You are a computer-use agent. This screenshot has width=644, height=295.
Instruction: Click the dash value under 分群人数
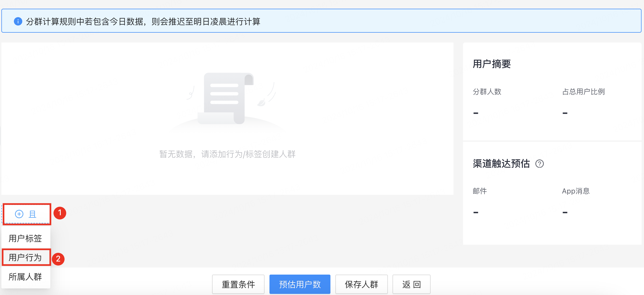(x=476, y=113)
